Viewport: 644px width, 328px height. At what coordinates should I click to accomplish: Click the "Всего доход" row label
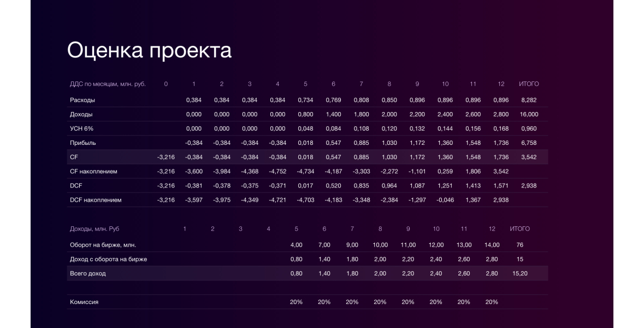pos(87,273)
